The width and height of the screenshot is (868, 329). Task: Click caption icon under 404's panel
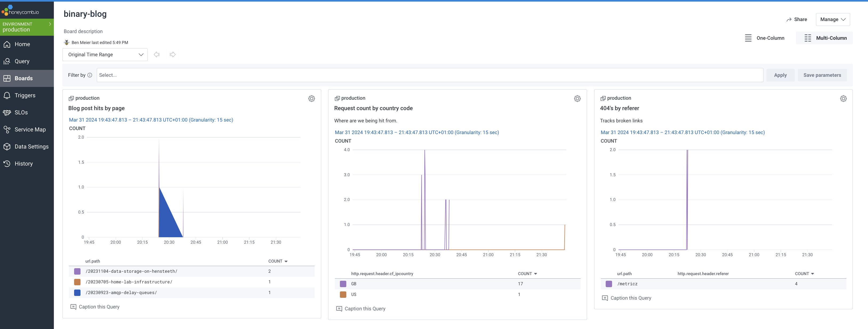coord(605,298)
